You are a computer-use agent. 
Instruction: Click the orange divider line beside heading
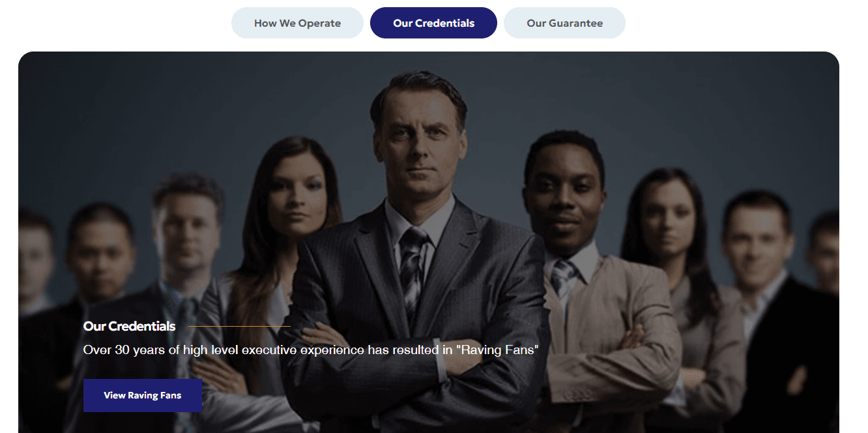coord(239,326)
